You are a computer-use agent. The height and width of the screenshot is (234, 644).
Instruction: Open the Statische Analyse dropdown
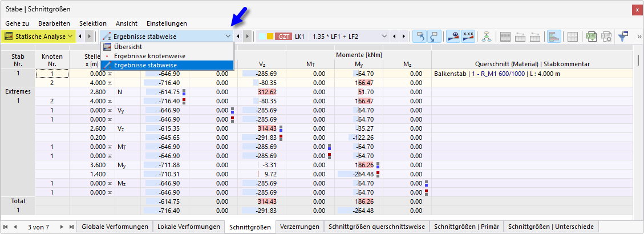39,36
